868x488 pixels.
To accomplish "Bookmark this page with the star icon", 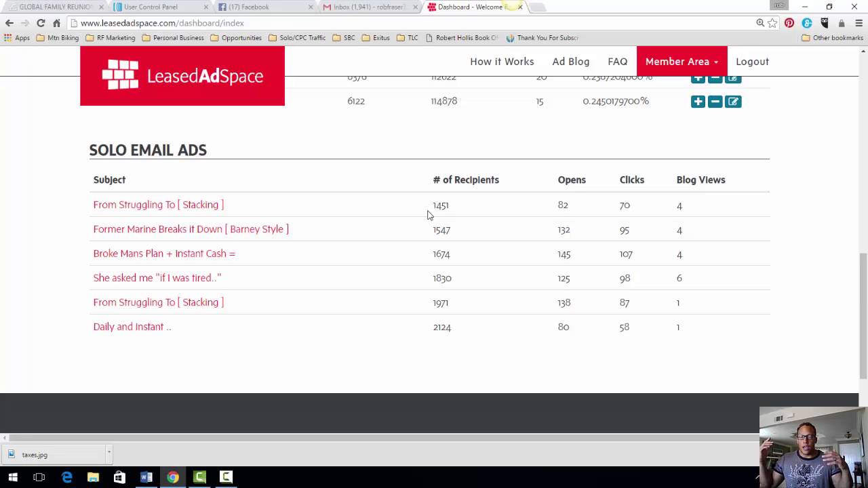I will (x=772, y=23).
